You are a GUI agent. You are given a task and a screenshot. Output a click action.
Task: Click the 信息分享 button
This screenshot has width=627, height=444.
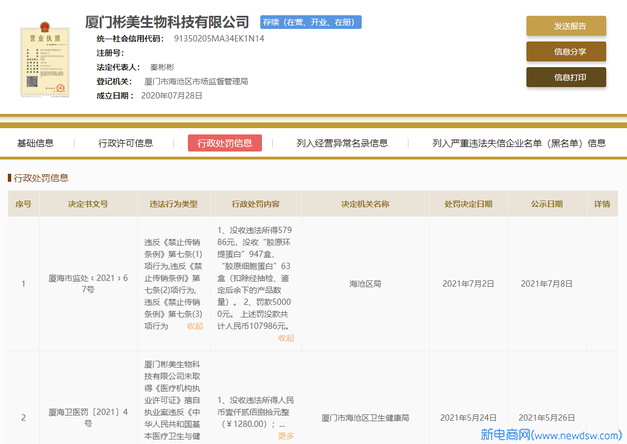click(566, 52)
